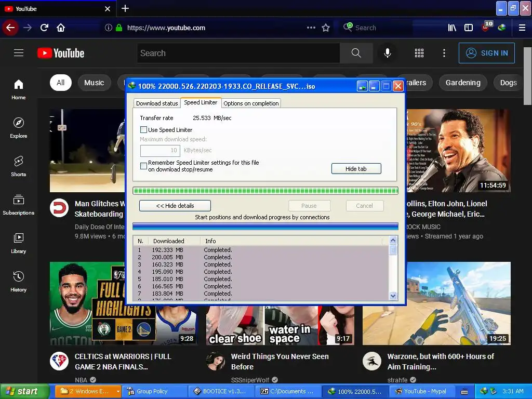Click the blue connections progress bar
This screenshot has width=532, height=399.
click(265, 226)
